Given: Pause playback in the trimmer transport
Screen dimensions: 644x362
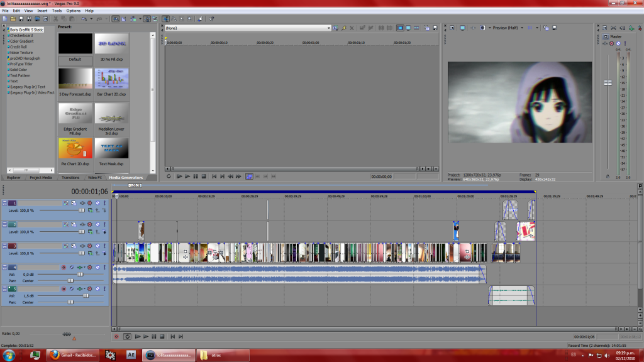Looking at the screenshot, I should pos(196,177).
